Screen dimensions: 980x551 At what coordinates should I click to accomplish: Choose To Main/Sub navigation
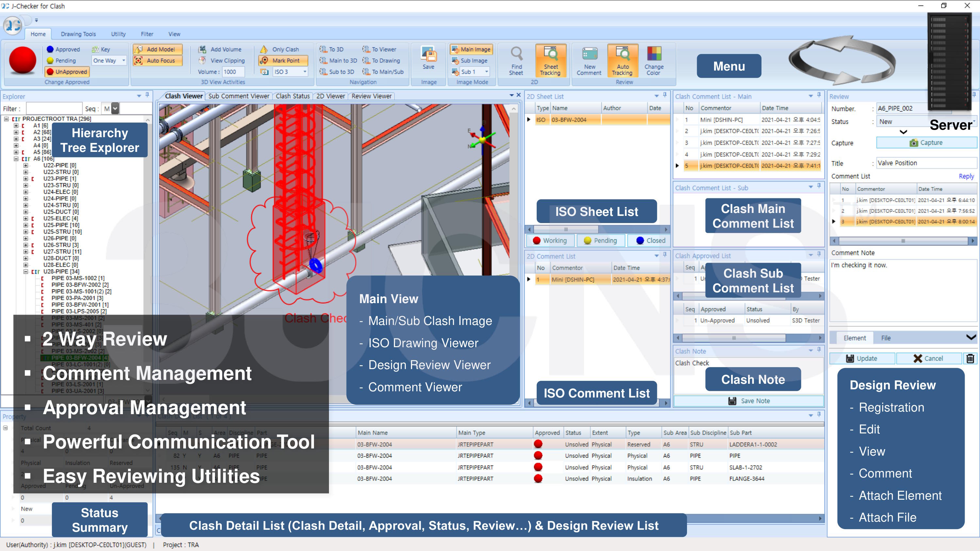[x=383, y=72]
